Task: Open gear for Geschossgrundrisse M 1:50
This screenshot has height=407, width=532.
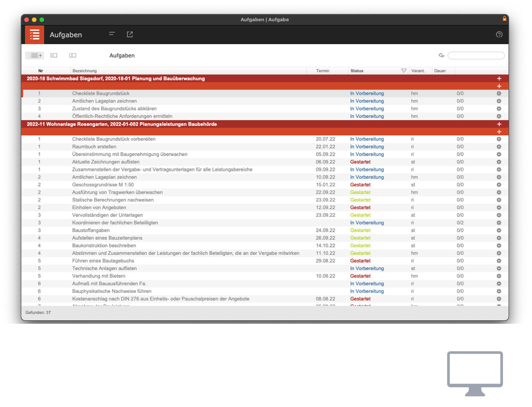Action: 499,185
